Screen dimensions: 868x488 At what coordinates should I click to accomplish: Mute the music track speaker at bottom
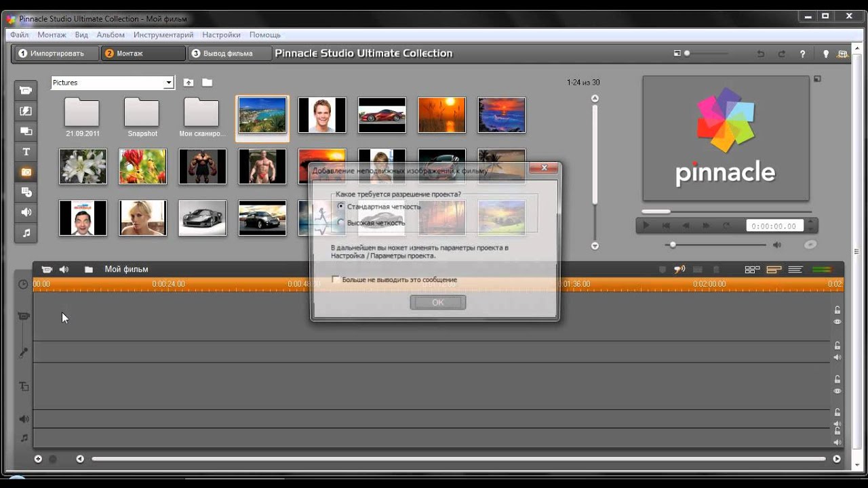pos(837,442)
